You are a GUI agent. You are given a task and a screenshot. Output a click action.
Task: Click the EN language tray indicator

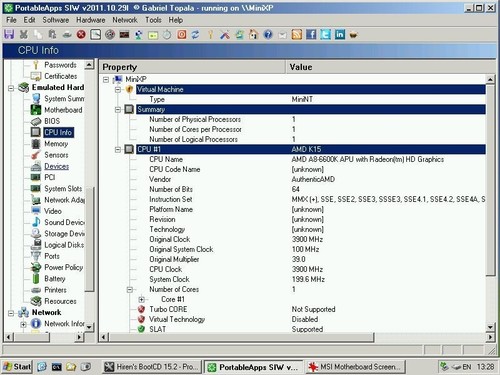coord(467,367)
